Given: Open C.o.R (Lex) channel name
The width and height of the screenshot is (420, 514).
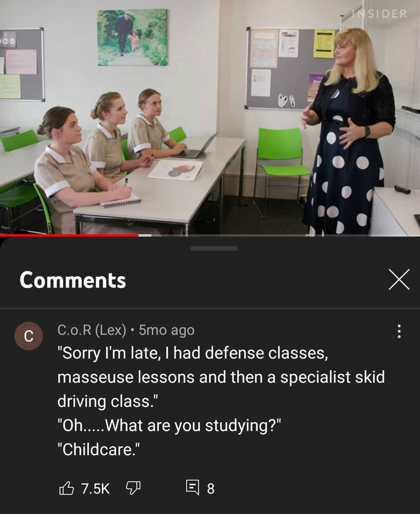Looking at the screenshot, I should [x=92, y=330].
